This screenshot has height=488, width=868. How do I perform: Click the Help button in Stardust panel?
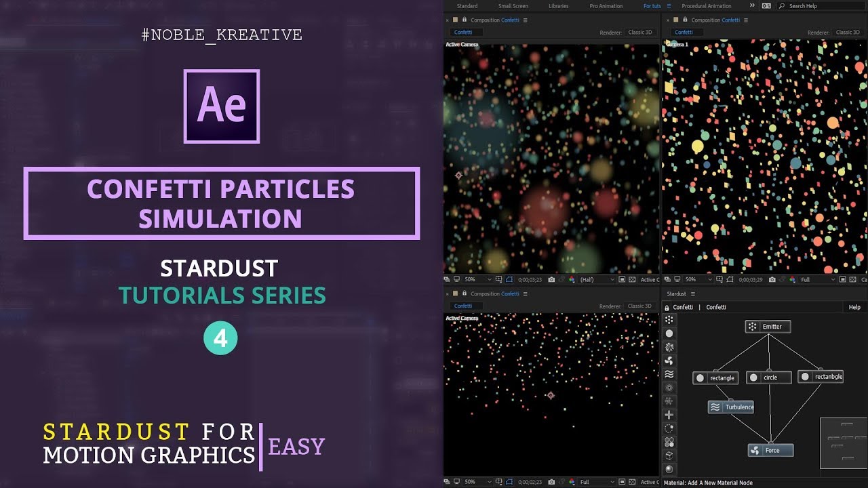854,307
